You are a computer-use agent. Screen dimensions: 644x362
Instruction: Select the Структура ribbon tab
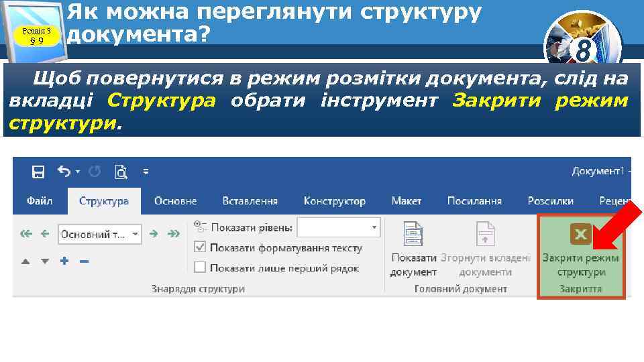click(104, 201)
